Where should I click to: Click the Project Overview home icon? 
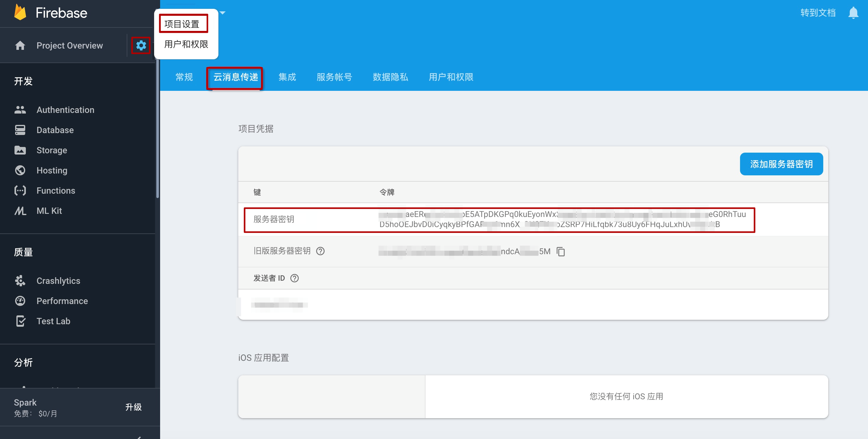pyautogui.click(x=20, y=45)
